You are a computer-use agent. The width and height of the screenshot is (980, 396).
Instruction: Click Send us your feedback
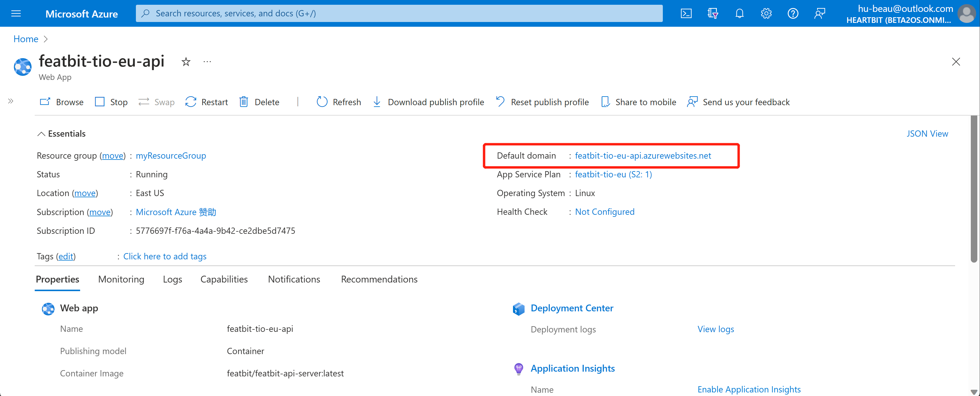738,102
